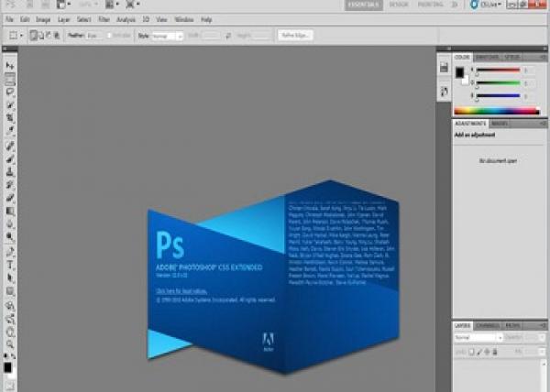Choose Intersect with selection mode
This screenshot has width=550, height=392.
point(56,36)
